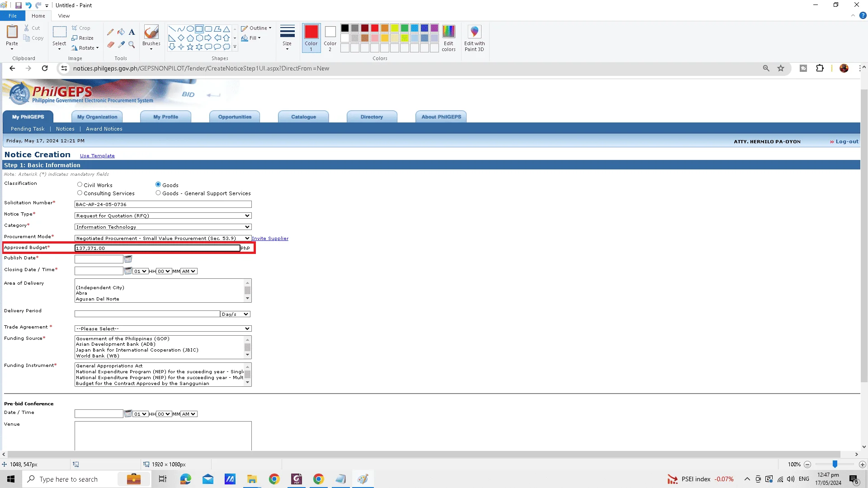
Task: Click the bookmark star icon
Action: (x=781, y=68)
